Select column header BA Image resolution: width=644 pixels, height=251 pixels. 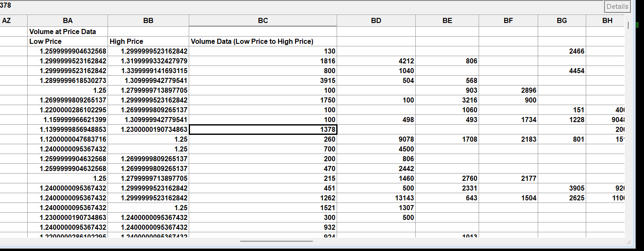tap(68, 20)
